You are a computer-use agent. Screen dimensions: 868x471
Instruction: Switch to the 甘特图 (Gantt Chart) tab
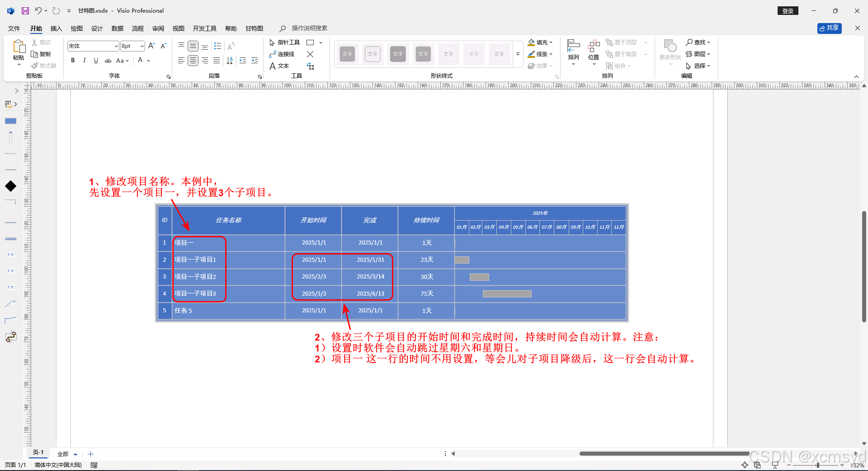click(254, 28)
